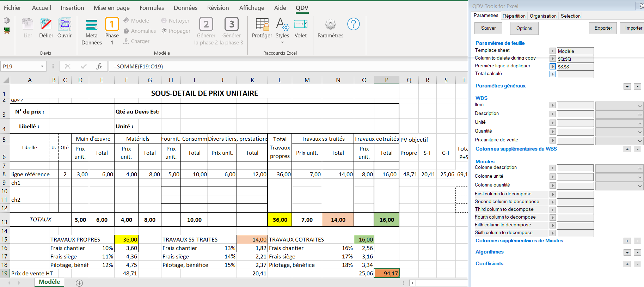Switch to the Répartition tab
This screenshot has height=287, width=644.
[514, 16]
